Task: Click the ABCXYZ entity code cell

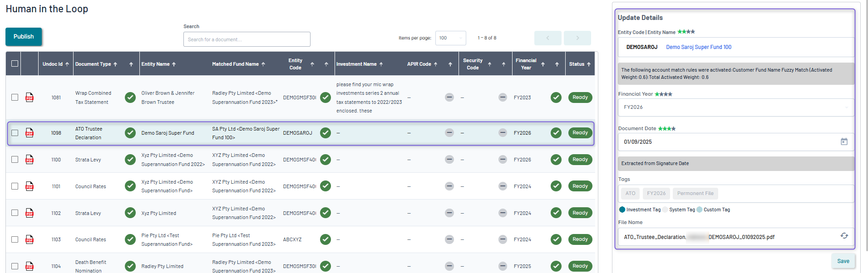Action: pyautogui.click(x=292, y=239)
